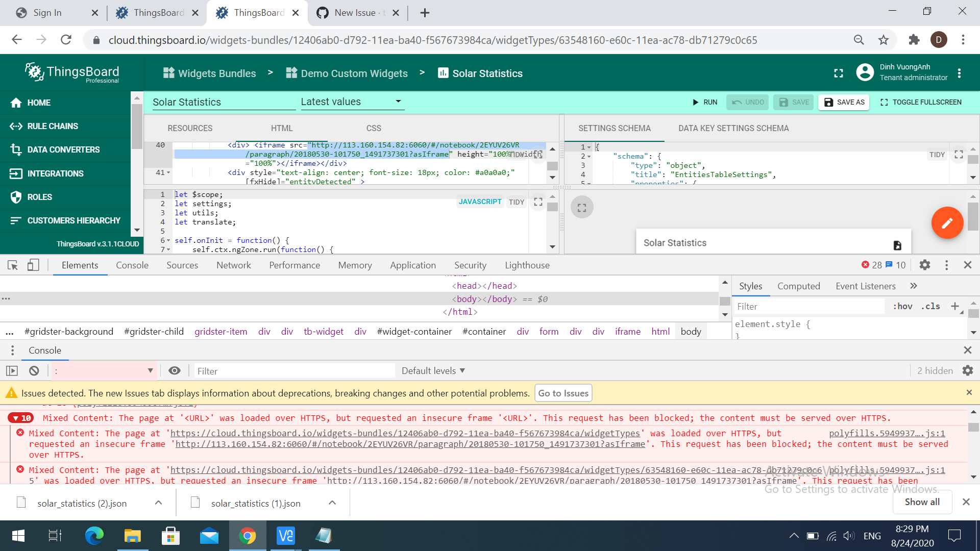
Task: Switch to the CSS tab
Action: [374, 128]
